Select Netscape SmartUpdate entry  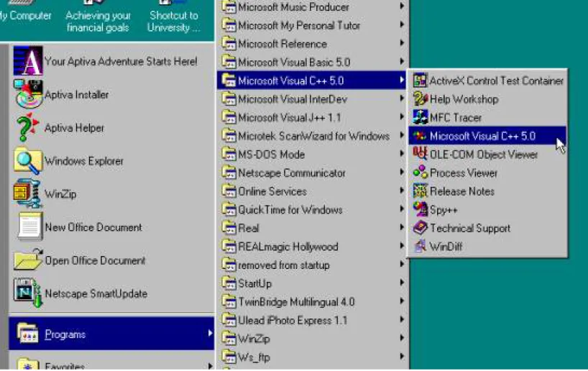tap(111, 293)
